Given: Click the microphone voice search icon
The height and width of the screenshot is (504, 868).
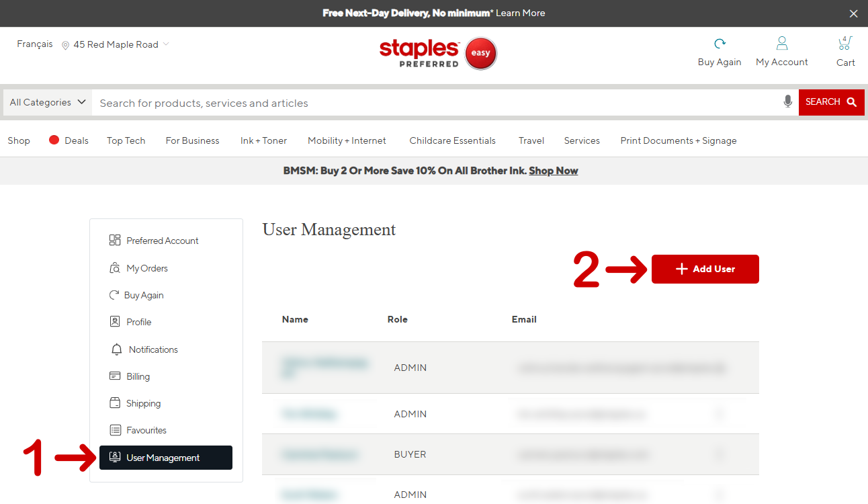Looking at the screenshot, I should pyautogui.click(x=787, y=101).
